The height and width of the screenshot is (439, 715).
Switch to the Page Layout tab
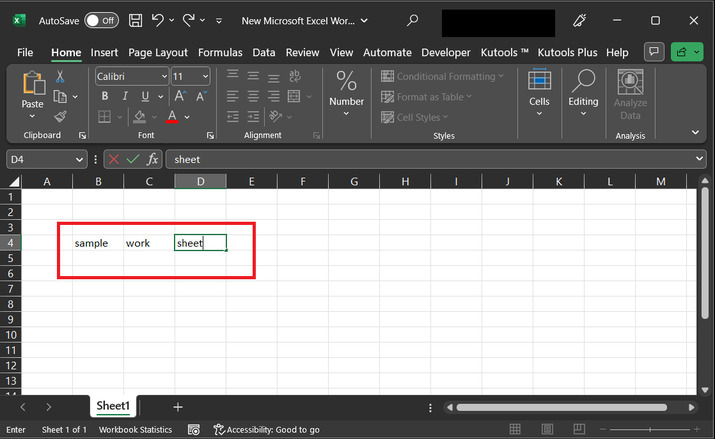click(158, 52)
